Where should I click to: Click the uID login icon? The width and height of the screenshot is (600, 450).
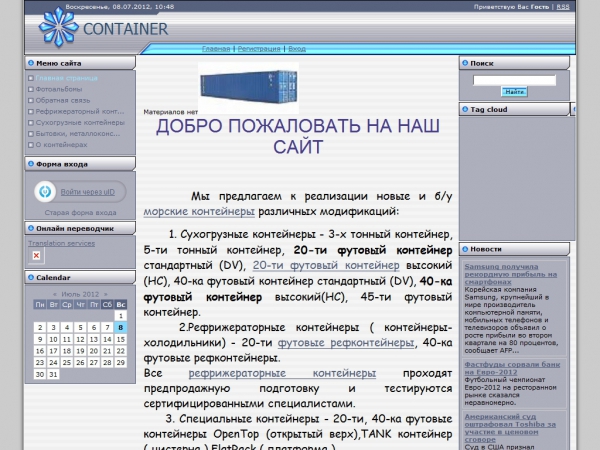pyautogui.click(x=45, y=191)
